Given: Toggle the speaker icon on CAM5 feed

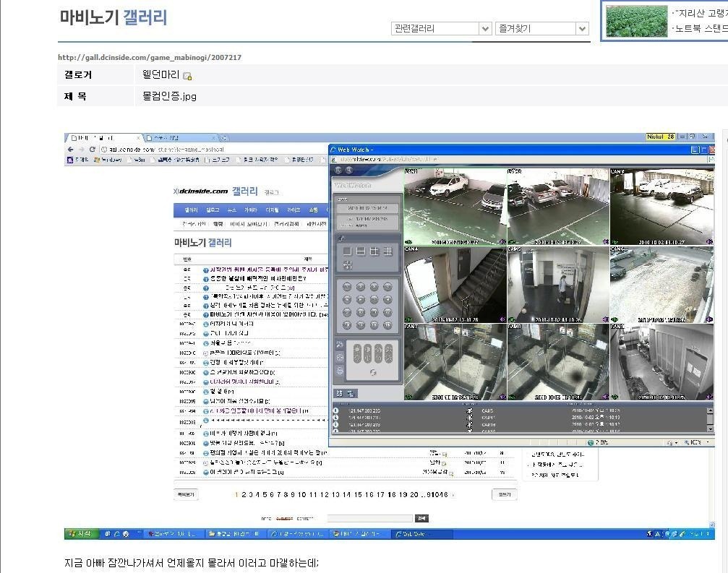Looking at the screenshot, I should tap(605, 319).
